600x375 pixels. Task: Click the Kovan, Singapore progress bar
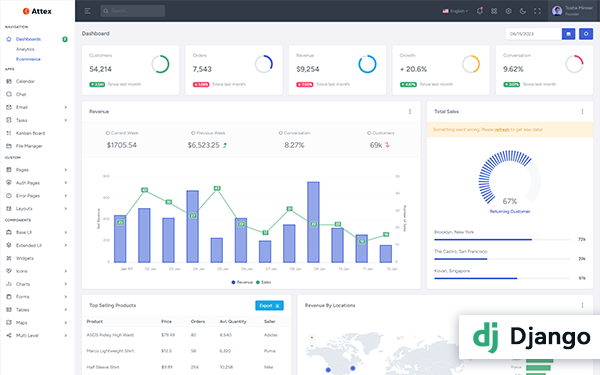(502, 279)
